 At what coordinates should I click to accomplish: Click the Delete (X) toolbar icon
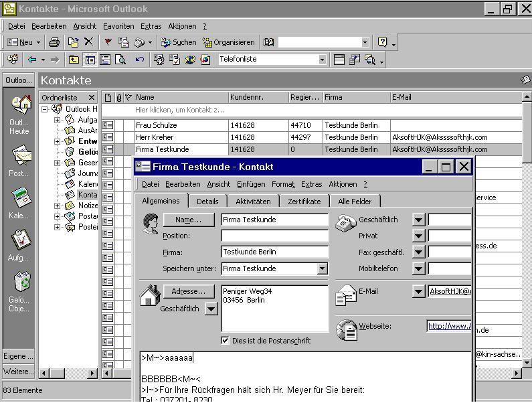click(x=88, y=42)
